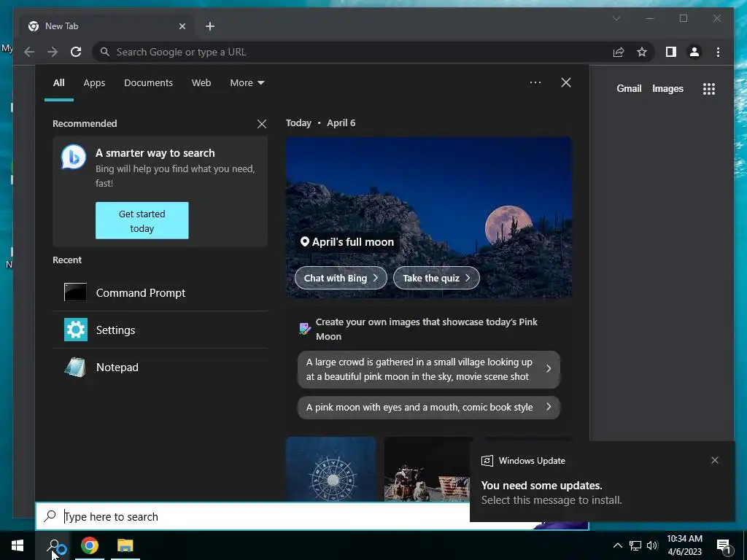Open April's full moon image
The width and height of the screenshot is (747, 560).
[x=429, y=217]
